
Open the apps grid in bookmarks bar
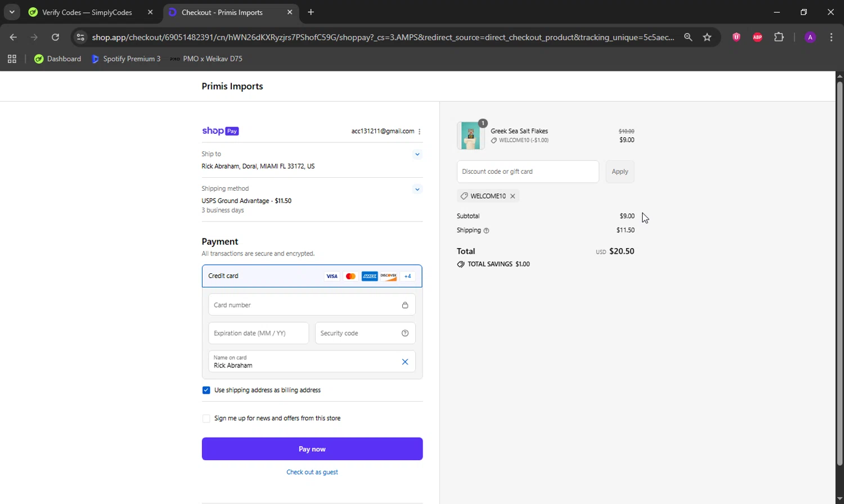[12, 58]
